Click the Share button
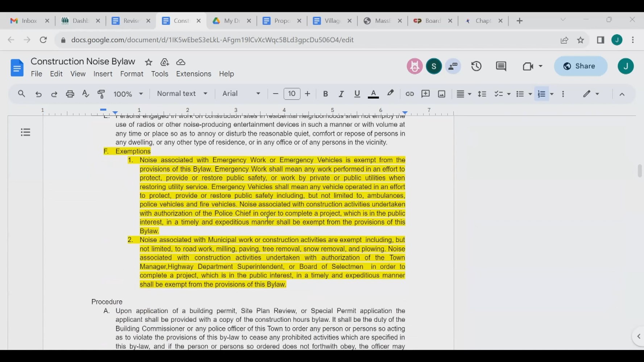644x362 pixels. click(x=580, y=66)
